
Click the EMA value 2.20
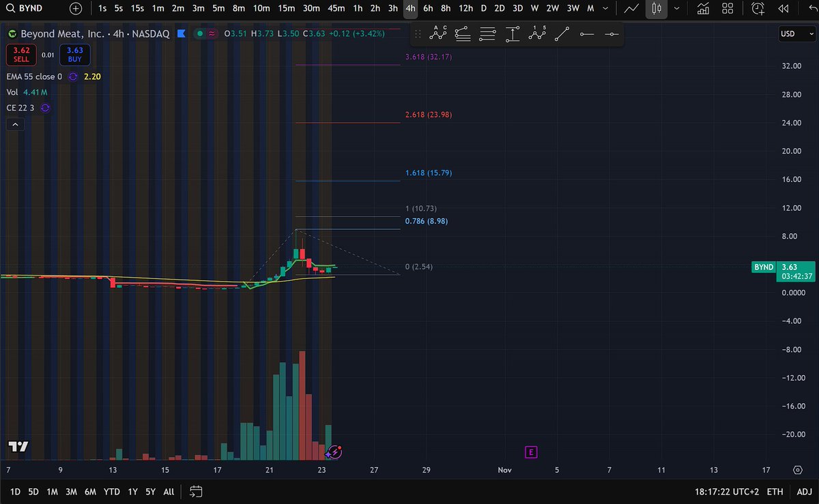tap(92, 77)
